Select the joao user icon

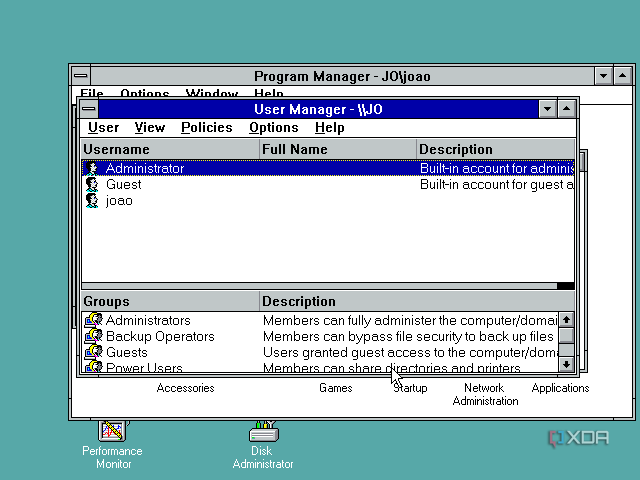click(92, 200)
